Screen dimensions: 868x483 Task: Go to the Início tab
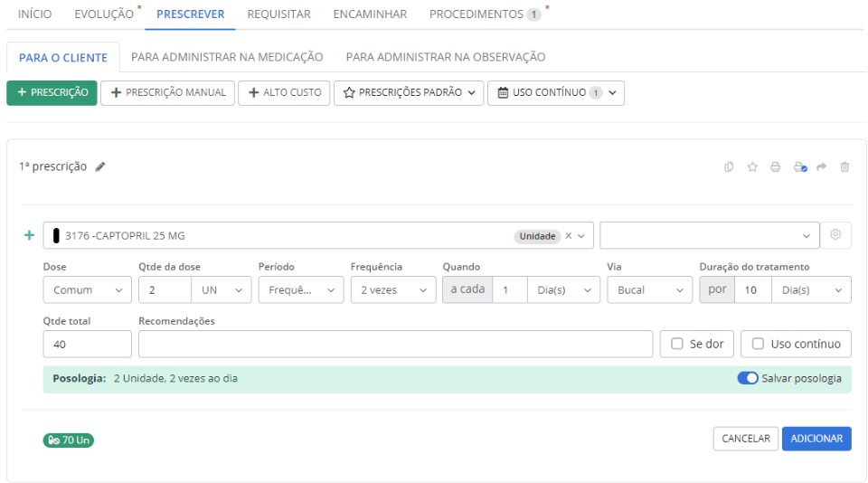[35, 14]
